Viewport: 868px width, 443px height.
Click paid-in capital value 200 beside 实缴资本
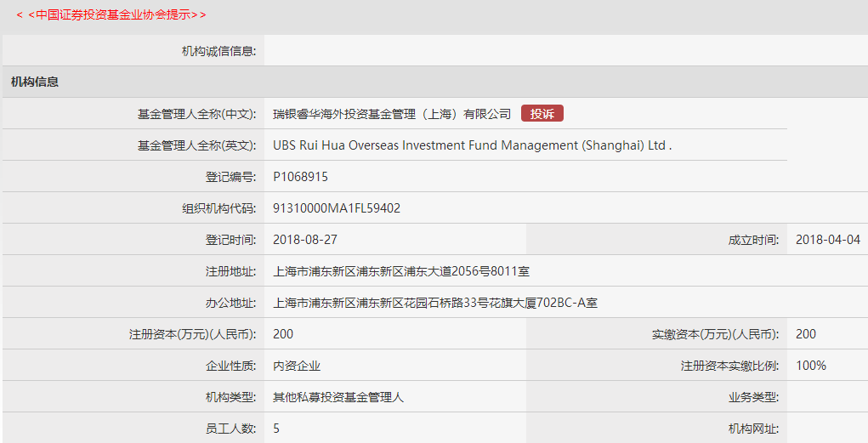click(806, 334)
